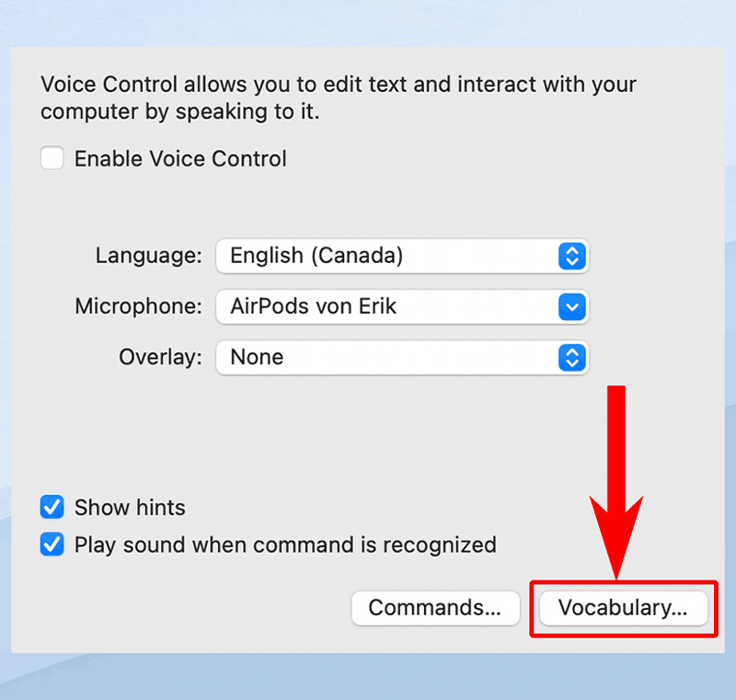736x700 pixels.
Task: Enable the Voice Control checkbox
Action: (52, 159)
